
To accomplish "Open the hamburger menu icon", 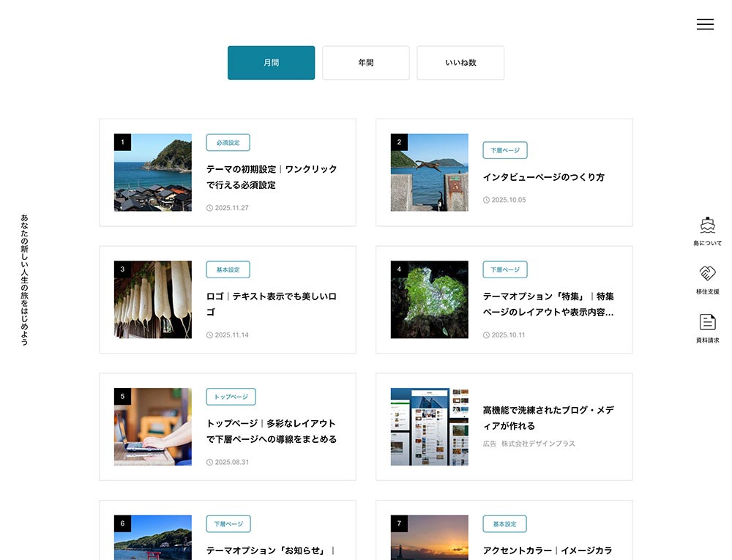I will [x=705, y=24].
